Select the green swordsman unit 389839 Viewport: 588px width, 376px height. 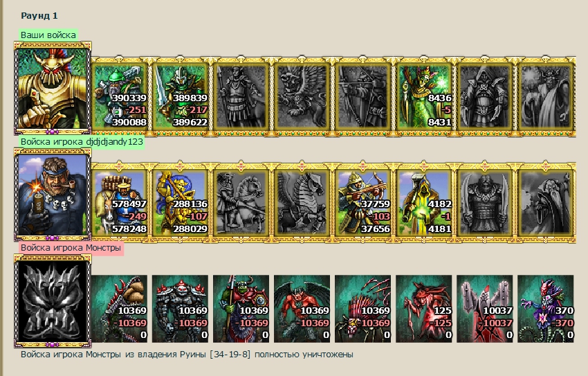[180, 96]
